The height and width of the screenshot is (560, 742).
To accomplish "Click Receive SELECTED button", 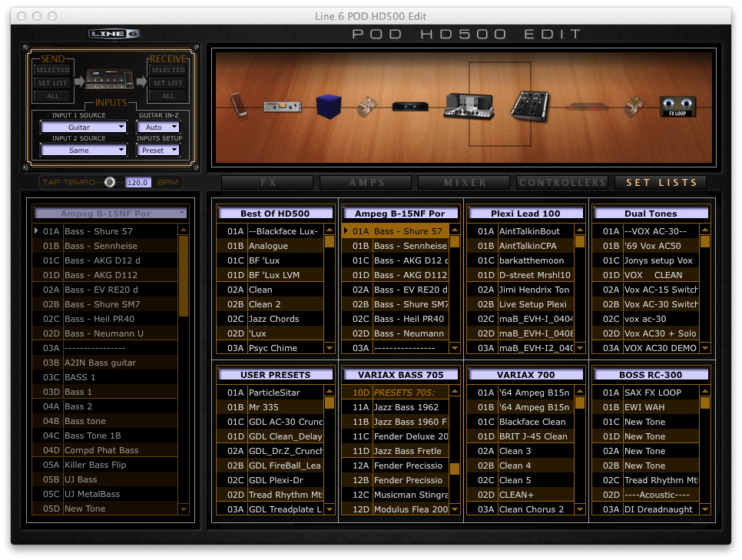I will 168,70.
